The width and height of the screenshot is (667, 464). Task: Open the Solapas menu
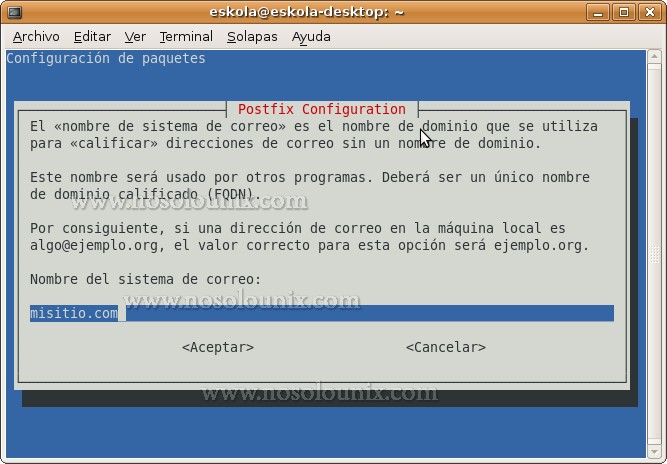point(252,37)
